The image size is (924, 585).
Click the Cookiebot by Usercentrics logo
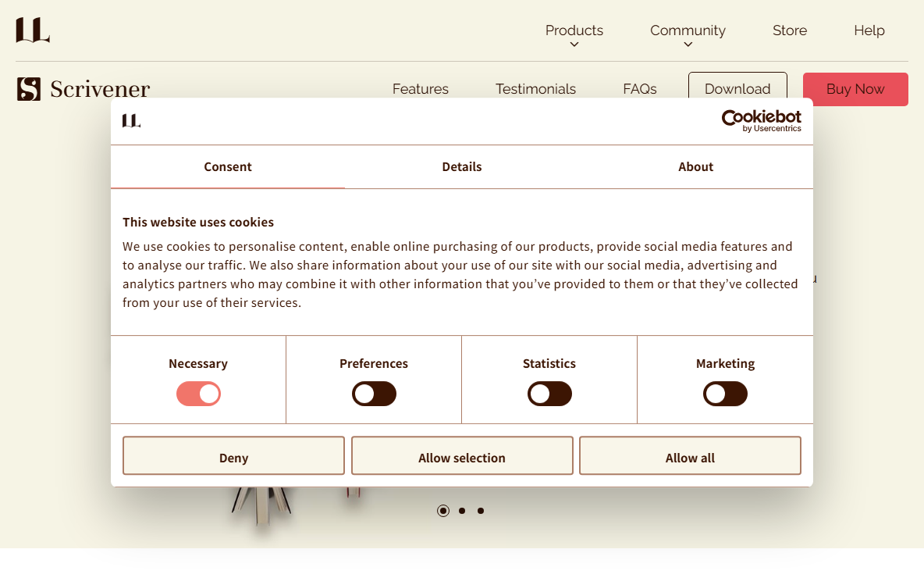coord(762,121)
